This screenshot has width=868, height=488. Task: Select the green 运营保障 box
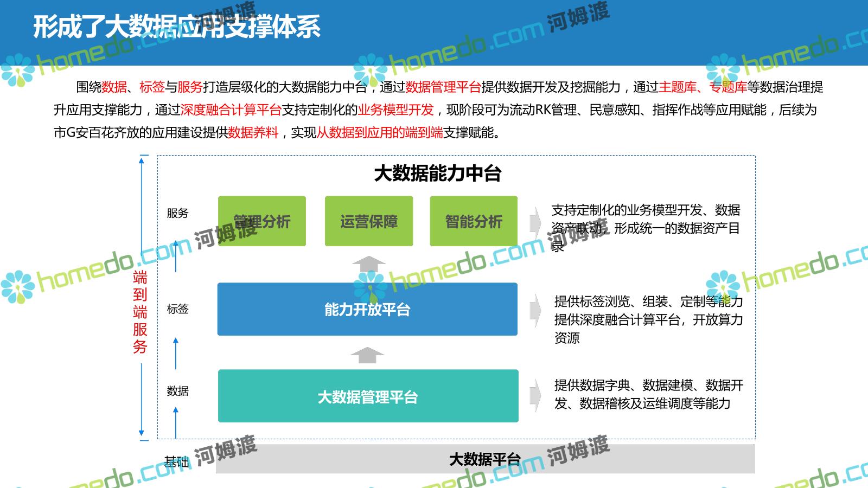(369, 221)
